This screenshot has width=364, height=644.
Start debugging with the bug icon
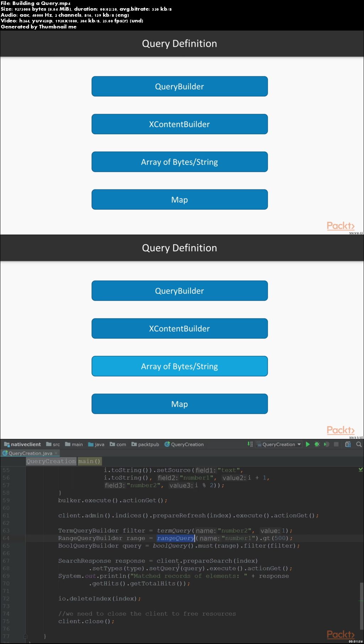pyautogui.click(x=317, y=444)
